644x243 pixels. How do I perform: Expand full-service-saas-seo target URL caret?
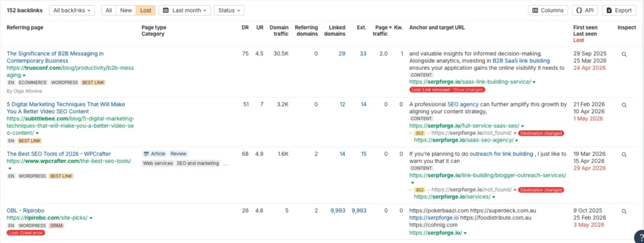tap(523, 126)
